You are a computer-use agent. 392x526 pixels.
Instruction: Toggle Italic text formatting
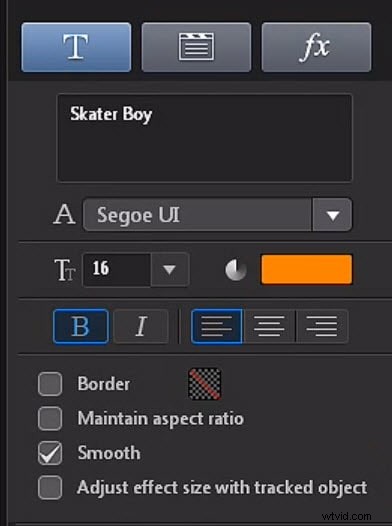(x=141, y=326)
